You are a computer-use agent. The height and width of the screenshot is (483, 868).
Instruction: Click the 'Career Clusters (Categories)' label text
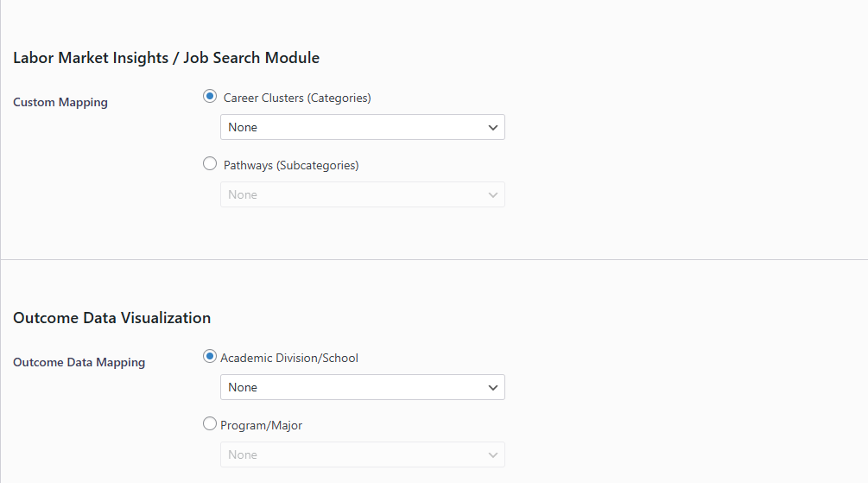[x=297, y=99]
